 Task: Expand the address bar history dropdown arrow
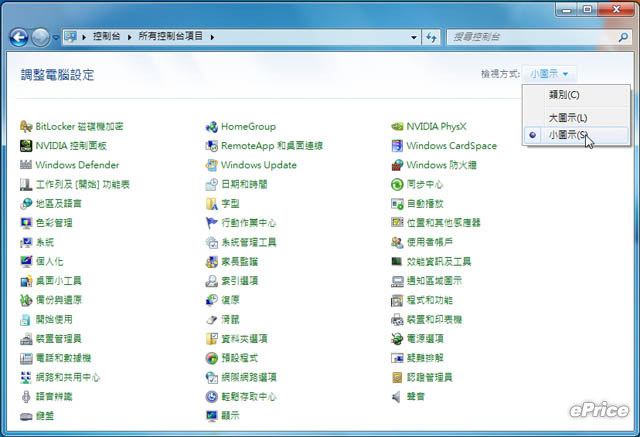point(413,37)
